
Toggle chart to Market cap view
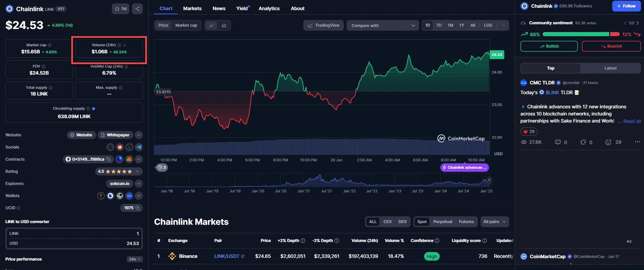186,25
